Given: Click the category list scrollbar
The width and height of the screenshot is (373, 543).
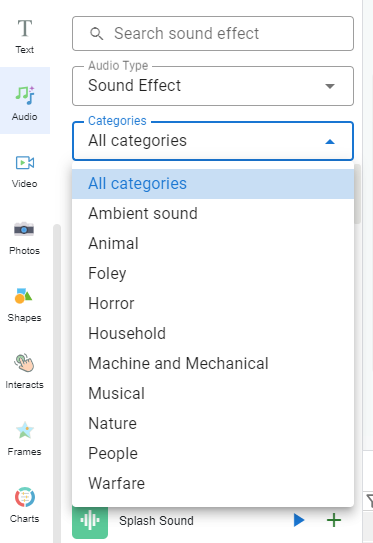Looking at the screenshot, I should click(x=357, y=194).
